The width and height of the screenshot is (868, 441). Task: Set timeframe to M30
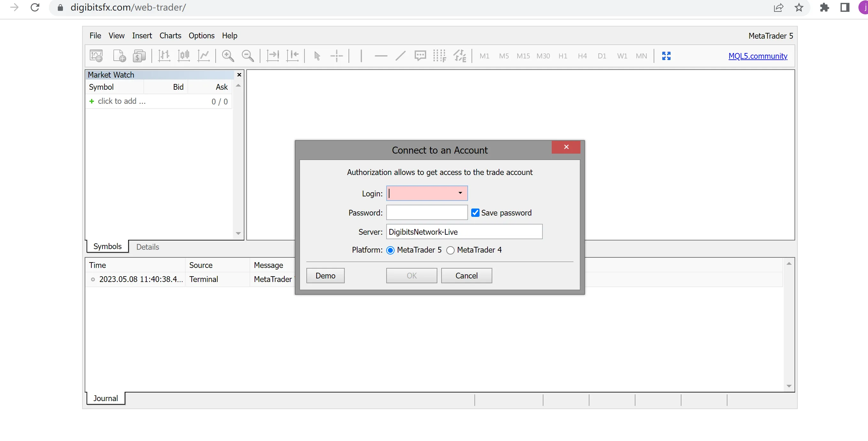coord(543,56)
